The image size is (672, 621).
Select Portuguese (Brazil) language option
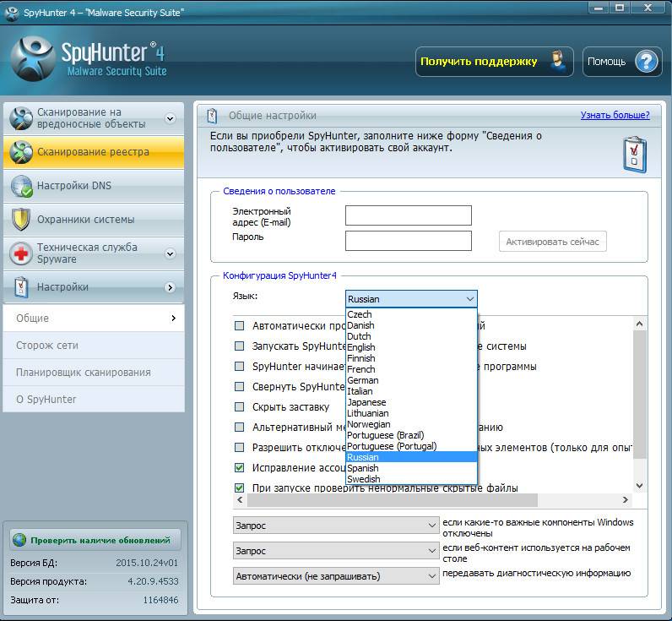tap(411, 435)
